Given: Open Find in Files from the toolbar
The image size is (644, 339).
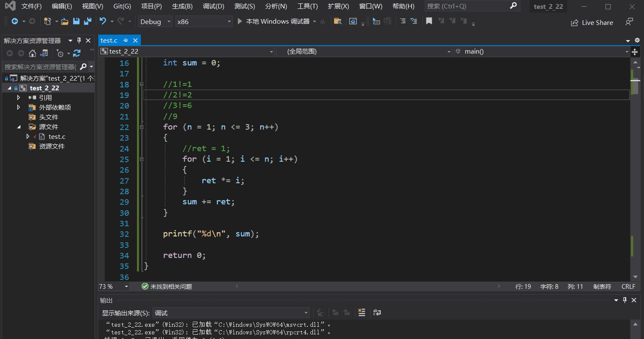Looking at the screenshot, I should pos(338,21).
